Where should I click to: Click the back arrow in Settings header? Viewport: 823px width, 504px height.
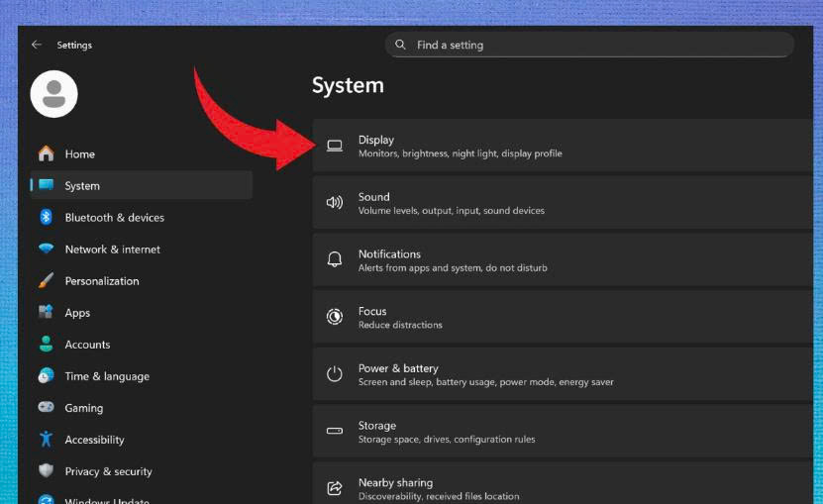tap(37, 45)
